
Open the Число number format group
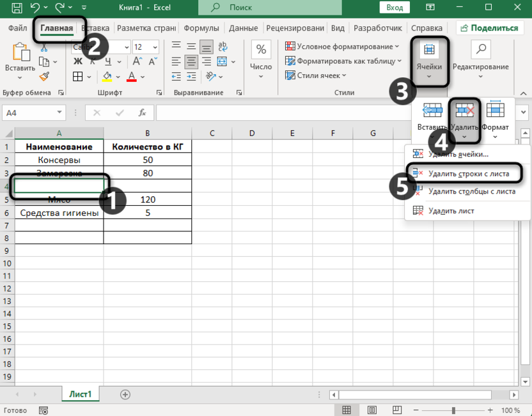point(261,60)
